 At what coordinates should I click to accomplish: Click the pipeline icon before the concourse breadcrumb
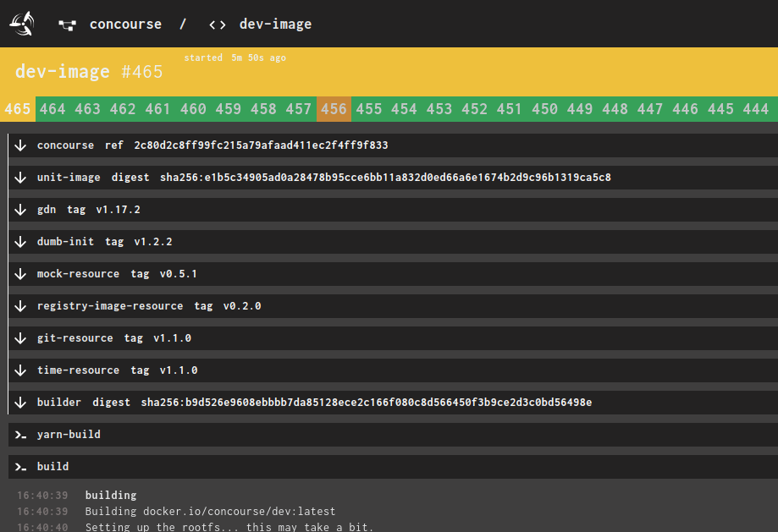tap(67, 24)
